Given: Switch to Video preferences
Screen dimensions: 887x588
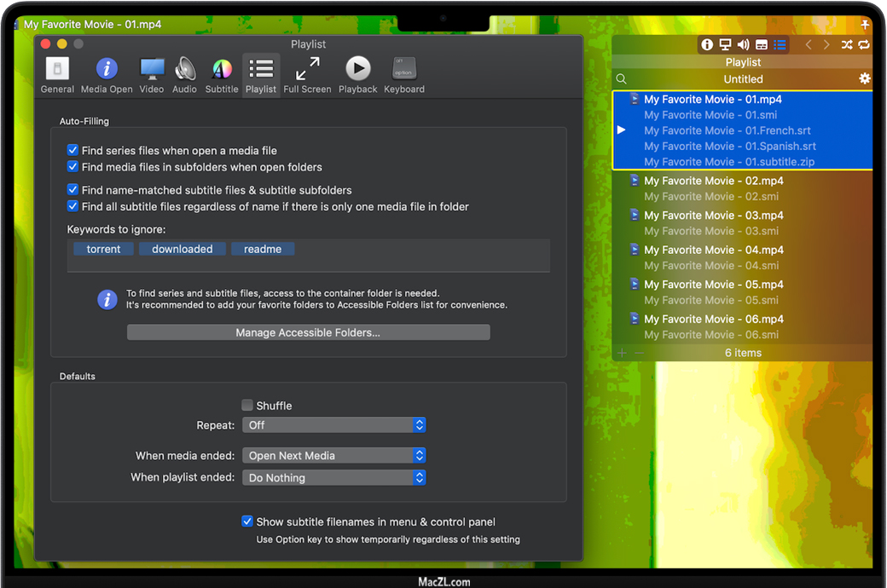Looking at the screenshot, I should pyautogui.click(x=152, y=75).
